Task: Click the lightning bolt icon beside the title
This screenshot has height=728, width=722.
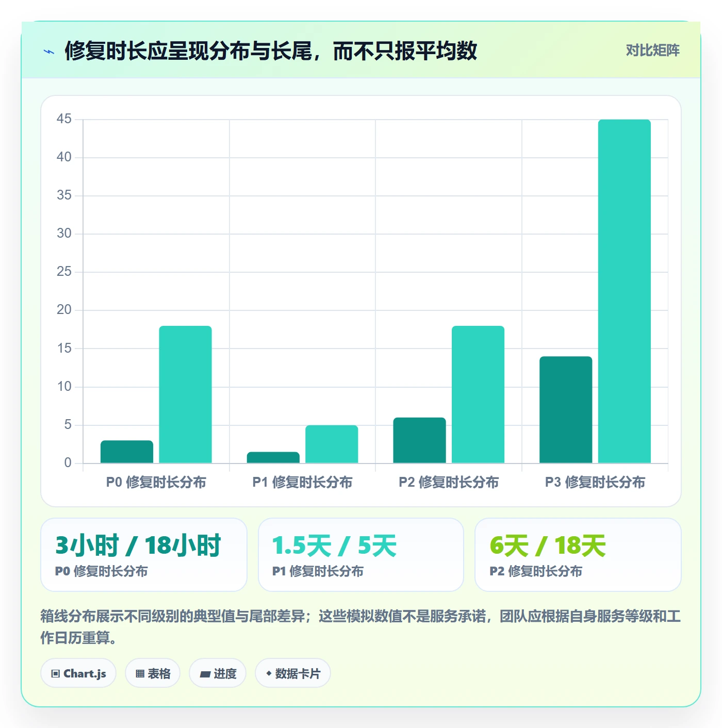Action: pyautogui.click(x=49, y=52)
